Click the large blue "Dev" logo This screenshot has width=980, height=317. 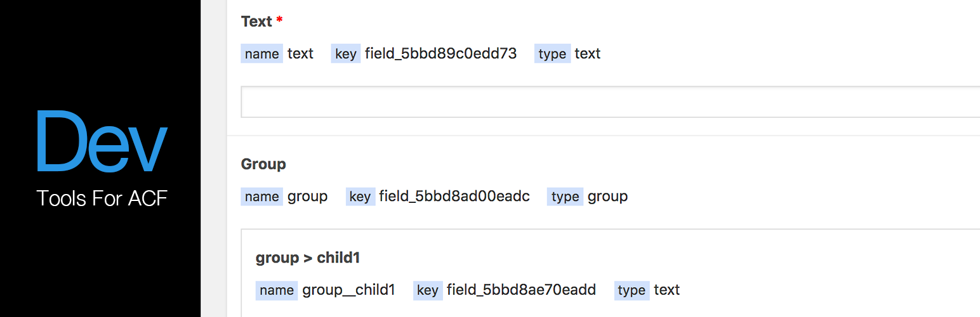[x=102, y=143]
